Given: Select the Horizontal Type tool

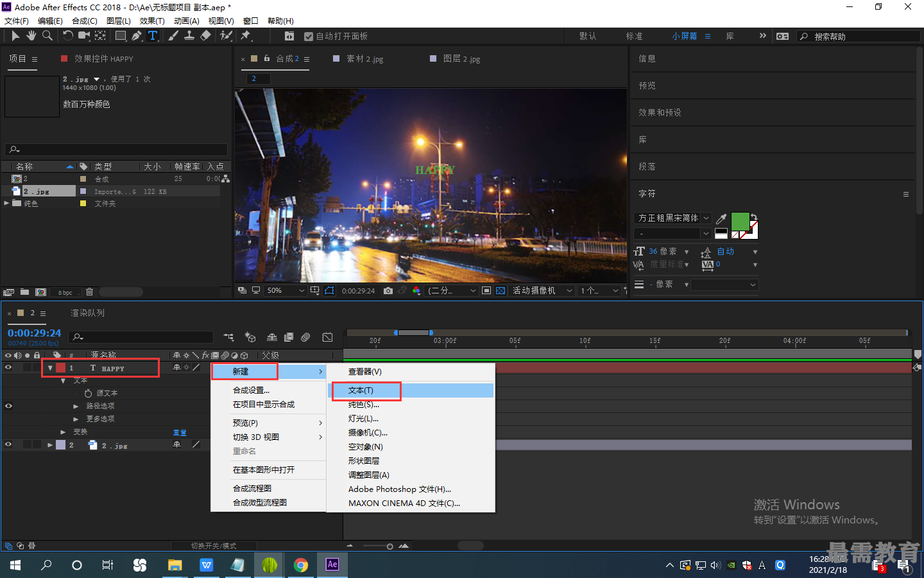Looking at the screenshot, I should [153, 36].
